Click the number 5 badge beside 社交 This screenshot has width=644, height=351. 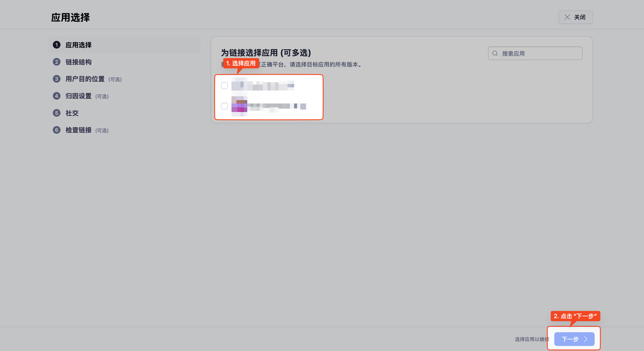tap(56, 113)
